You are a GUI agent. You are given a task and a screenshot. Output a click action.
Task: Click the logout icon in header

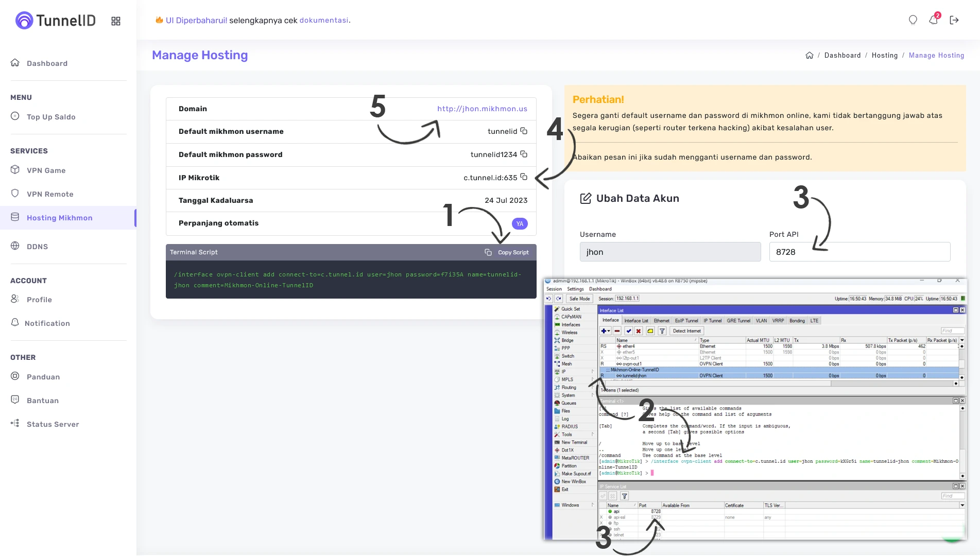(954, 20)
